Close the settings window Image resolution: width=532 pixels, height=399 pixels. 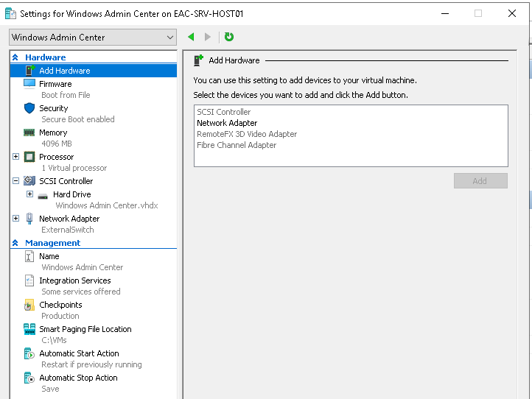coord(512,13)
